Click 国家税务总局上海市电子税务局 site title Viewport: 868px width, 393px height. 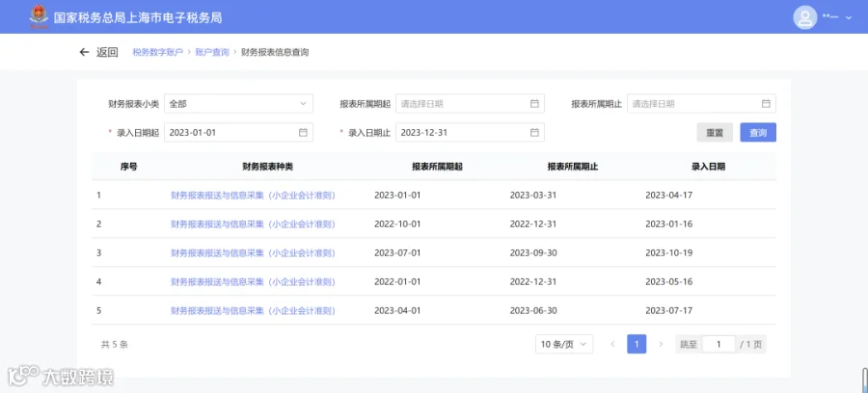click(138, 17)
